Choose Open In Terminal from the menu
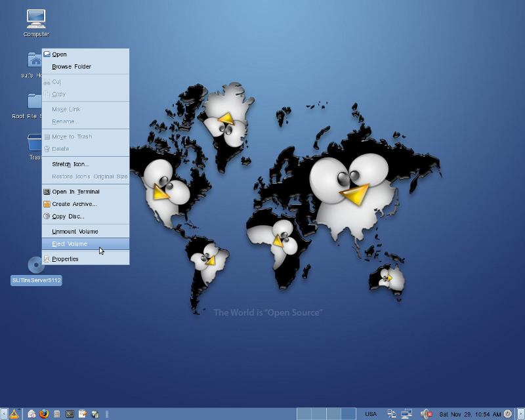This screenshot has width=525, height=420. [x=86, y=192]
